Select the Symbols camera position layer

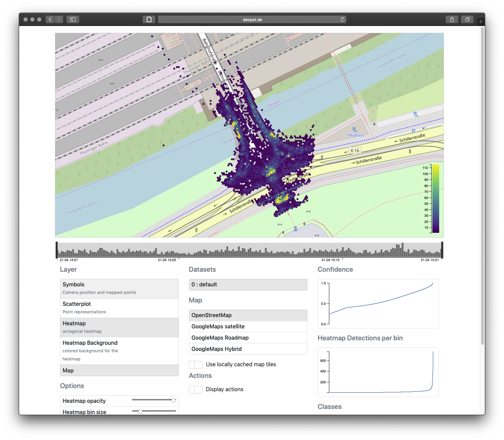click(119, 288)
